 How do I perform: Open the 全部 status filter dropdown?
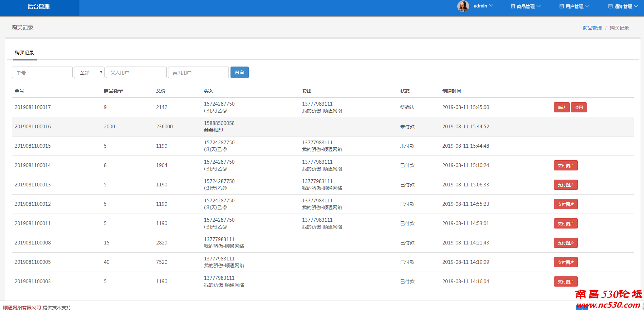click(x=89, y=72)
